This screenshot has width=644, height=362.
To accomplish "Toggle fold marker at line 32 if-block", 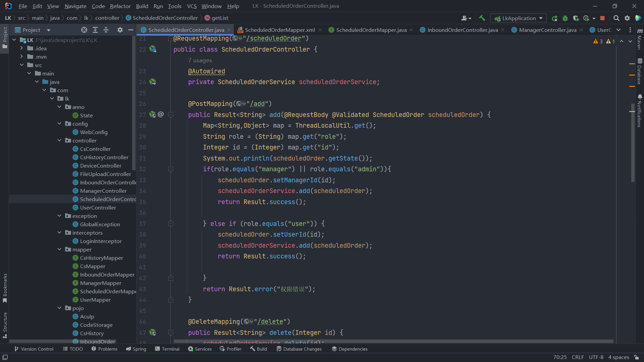I will 170,169.
